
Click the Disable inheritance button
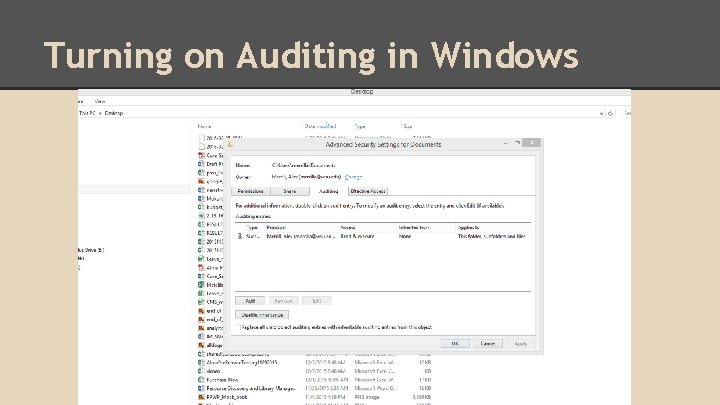tap(262, 315)
